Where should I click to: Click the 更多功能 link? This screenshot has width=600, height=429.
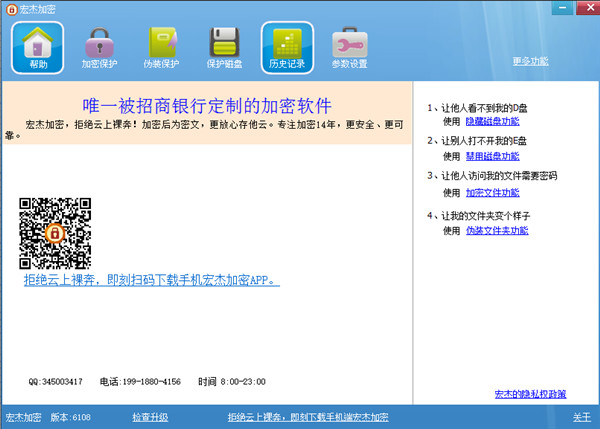point(530,61)
